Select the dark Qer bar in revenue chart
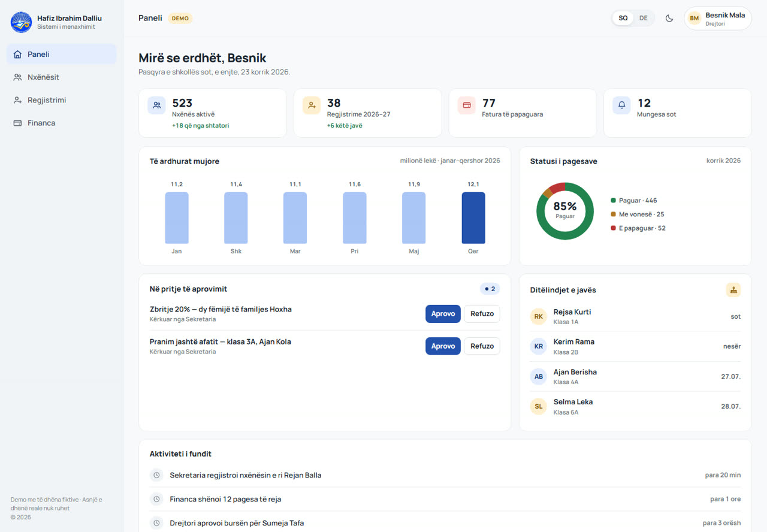Viewport: 767px width, 532px height. pos(473,217)
